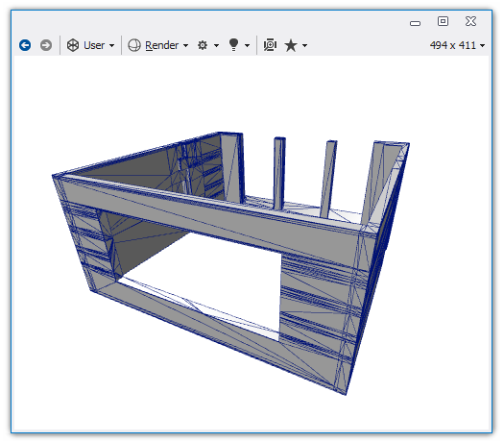Click the grey forward navigation arrow
This screenshot has height=442, width=504.
click(x=46, y=45)
